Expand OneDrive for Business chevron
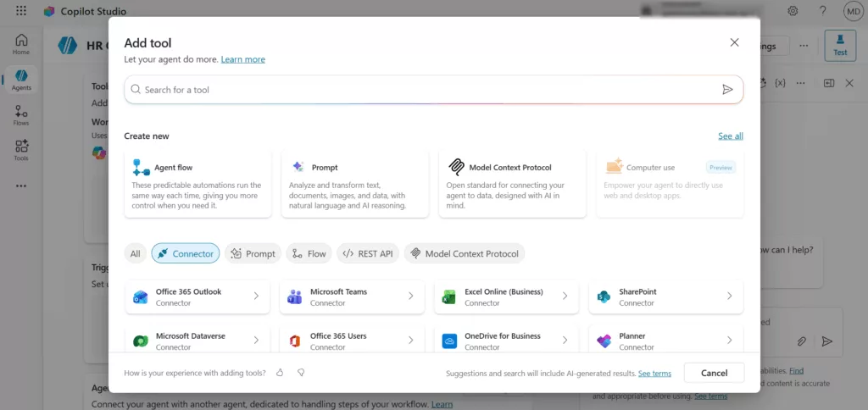The width and height of the screenshot is (868, 410). click(x=565, y=341)
